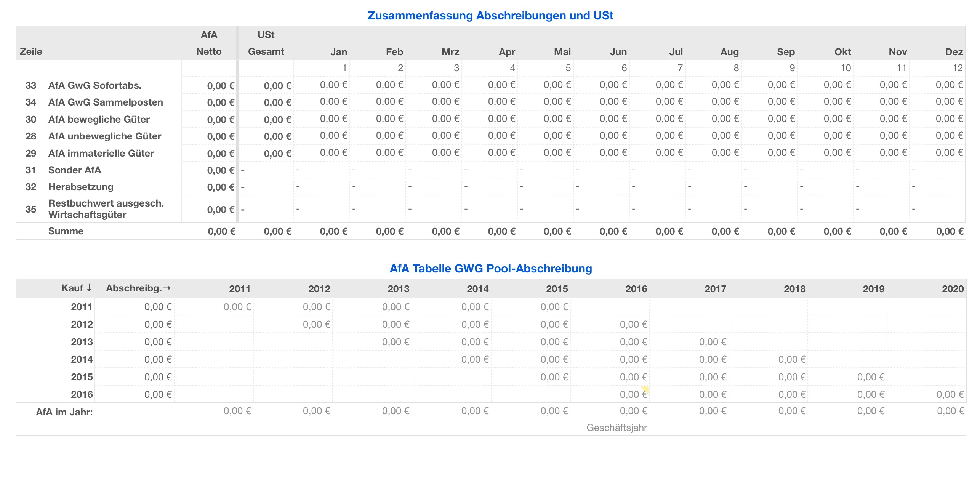Screen dimensions: 980x490
Task: Click the 'Zeile' header cell
Action: 31,51
